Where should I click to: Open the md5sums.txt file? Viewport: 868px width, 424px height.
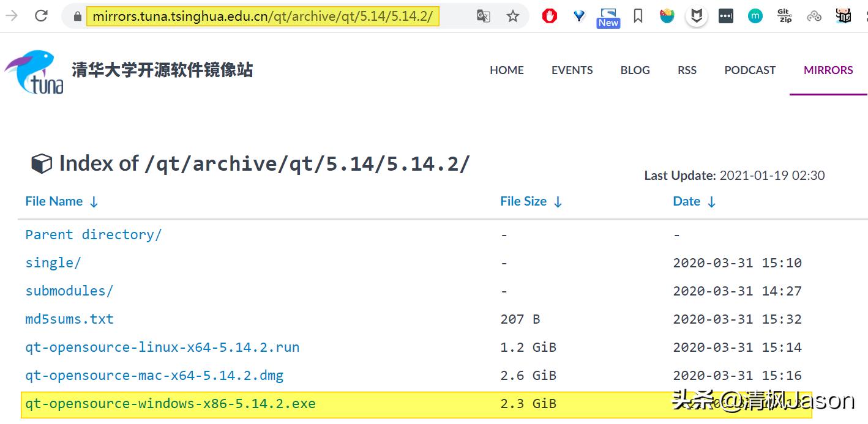[69, 319]
